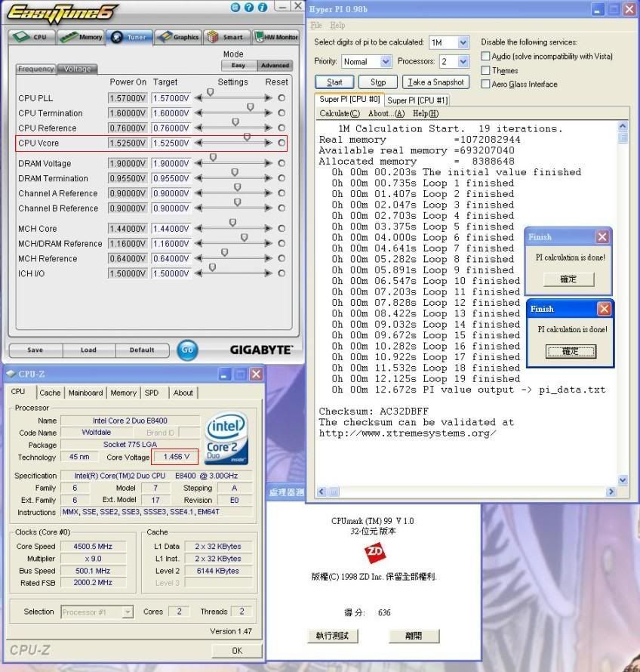Image resolution: width=640 pixels, height=672 pixels.
Task: Open the File menu in Hyper PI
Action: [316, 25]
